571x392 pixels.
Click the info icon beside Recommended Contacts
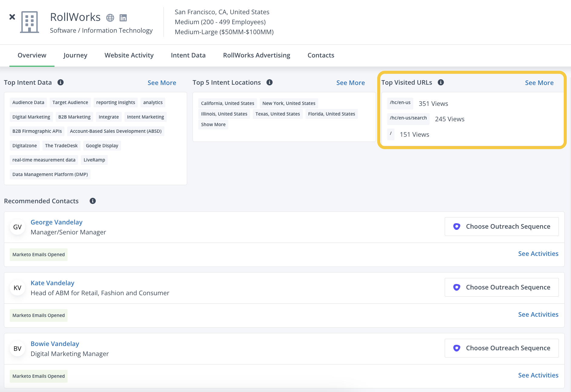point(93,201)
